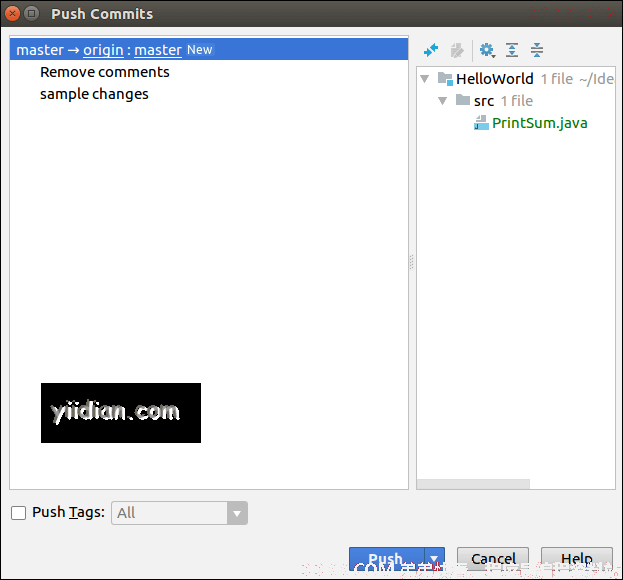Click the HelloWorld module folder icon

click(445, 79)
